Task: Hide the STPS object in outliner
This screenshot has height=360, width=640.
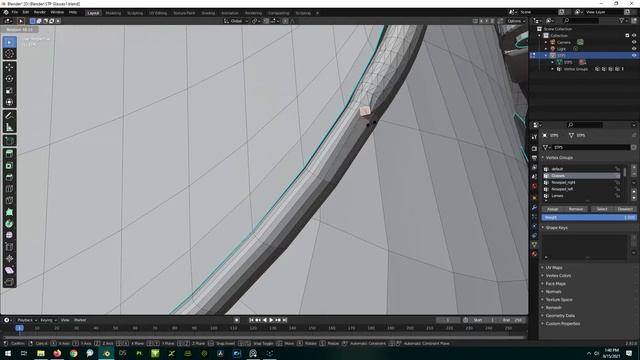Action: pos(634,55)
